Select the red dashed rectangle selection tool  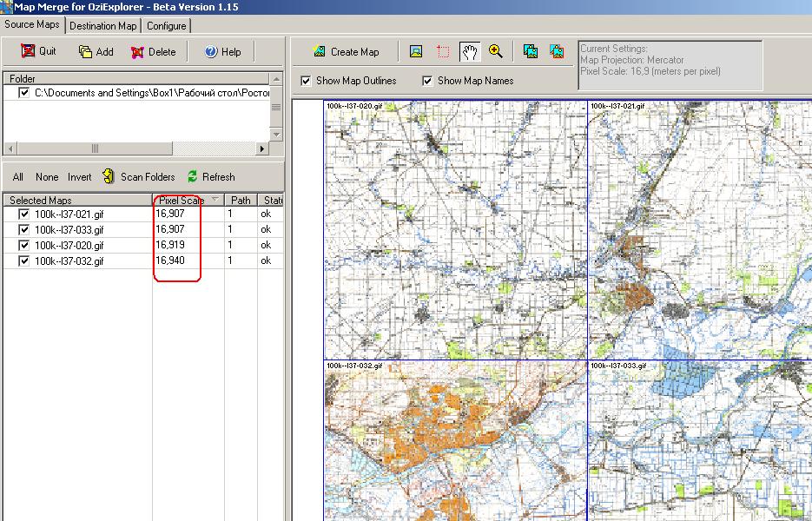tap(443, 52)
